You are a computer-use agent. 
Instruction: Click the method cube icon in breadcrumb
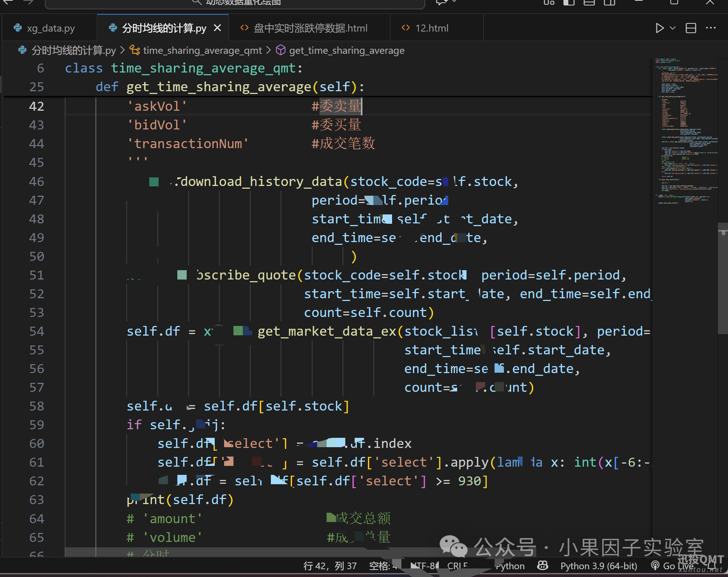click(x=281, y=50)
